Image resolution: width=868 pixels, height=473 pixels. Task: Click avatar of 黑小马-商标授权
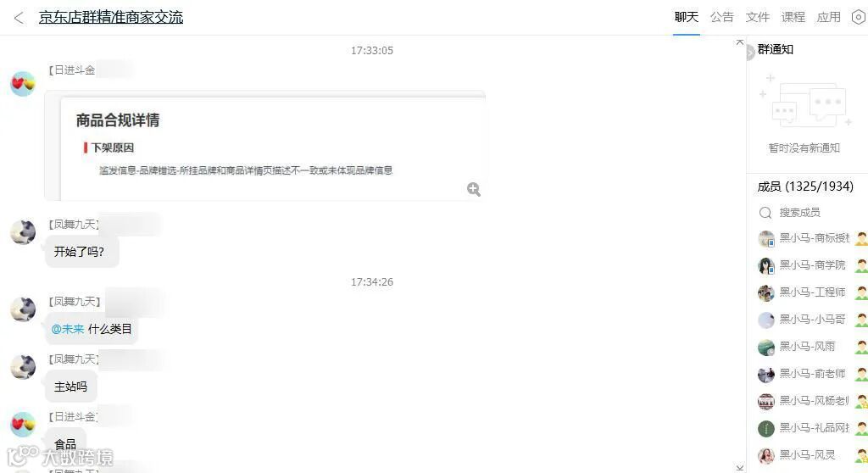coord(766,239)
